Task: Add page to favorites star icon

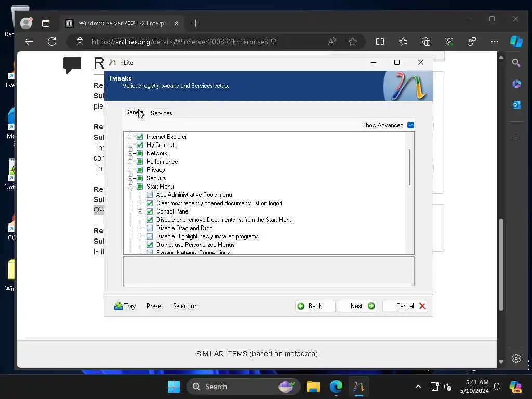Action: click(x=353, y=42)
